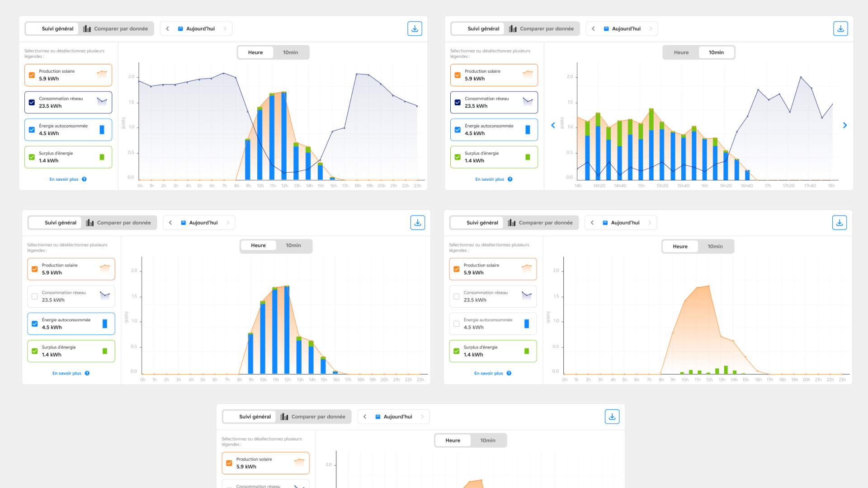The height and width of the screenshot is (488, 868).
Task: Click calendar icon in middle-left panel date picker
Action: (x=184, y=222)
